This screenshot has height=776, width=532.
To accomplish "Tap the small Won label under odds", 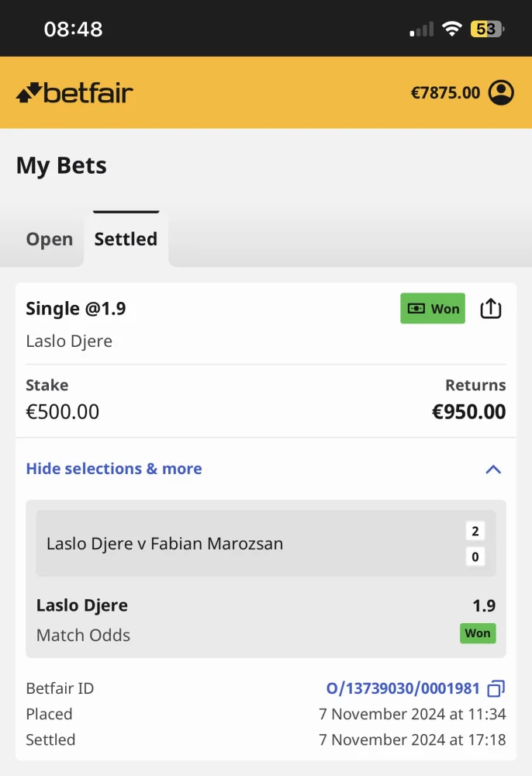I will click(477, 633).
